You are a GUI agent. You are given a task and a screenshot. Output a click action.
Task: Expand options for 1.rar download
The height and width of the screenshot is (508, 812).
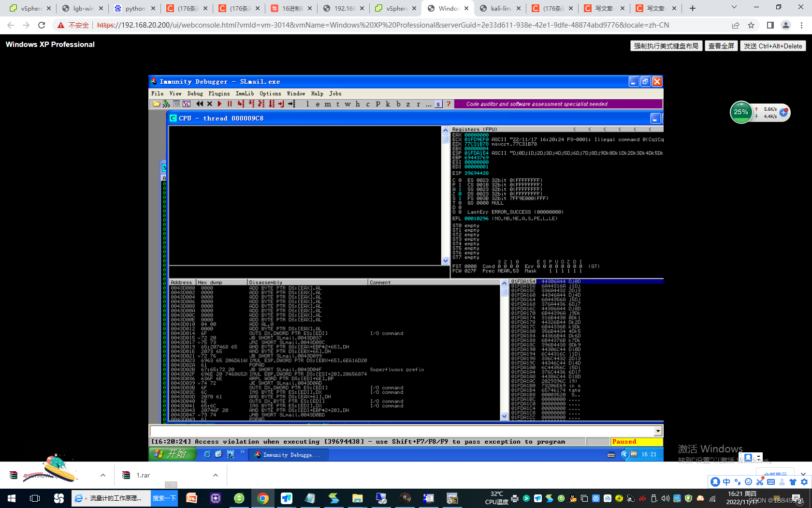coord(216,475)
